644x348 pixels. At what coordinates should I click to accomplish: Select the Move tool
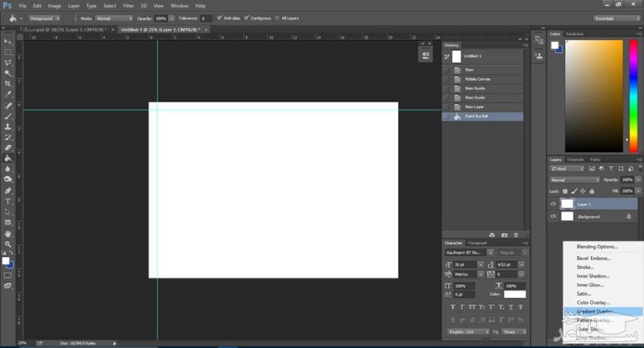8,41
